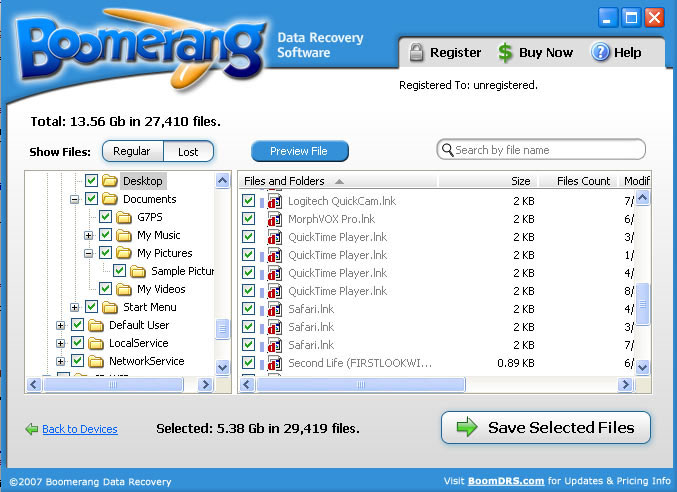Open the Register label

point(456,53)
